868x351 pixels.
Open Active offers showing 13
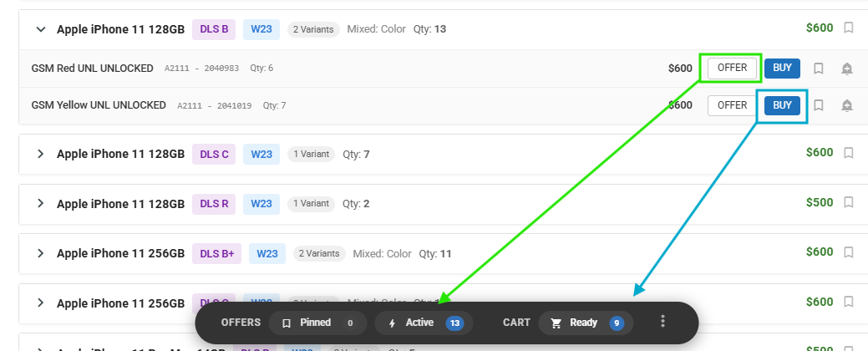(x=424, y=323)
